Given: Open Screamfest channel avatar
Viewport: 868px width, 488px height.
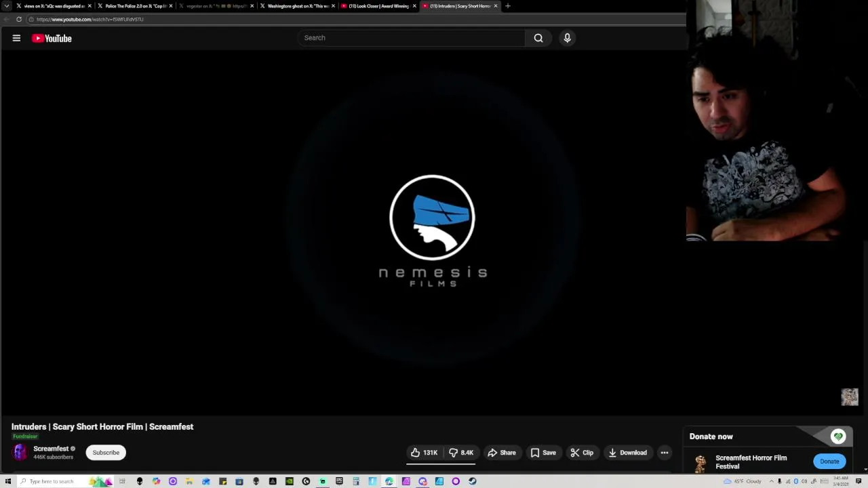Looking at the screenshot, I should pos(20,452).
